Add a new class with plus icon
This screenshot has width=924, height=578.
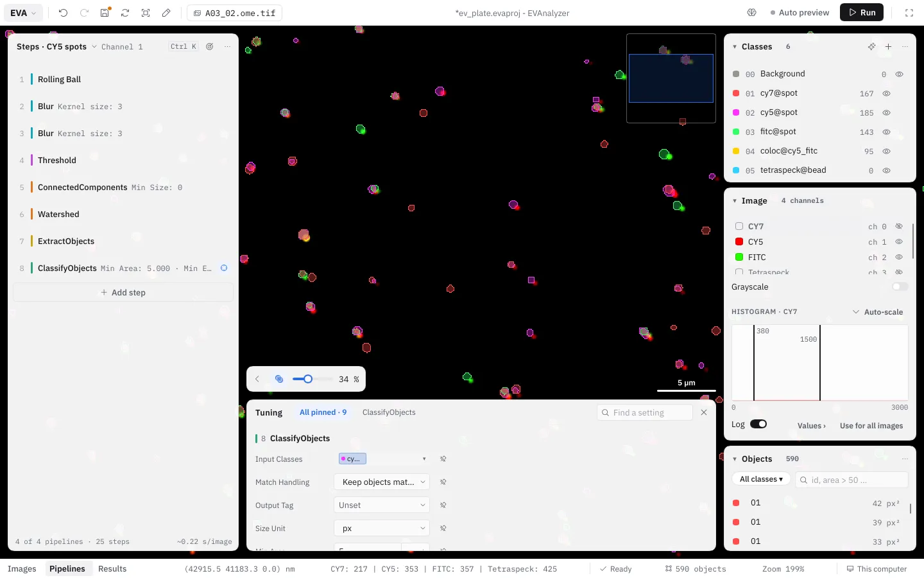coord(888,46)
